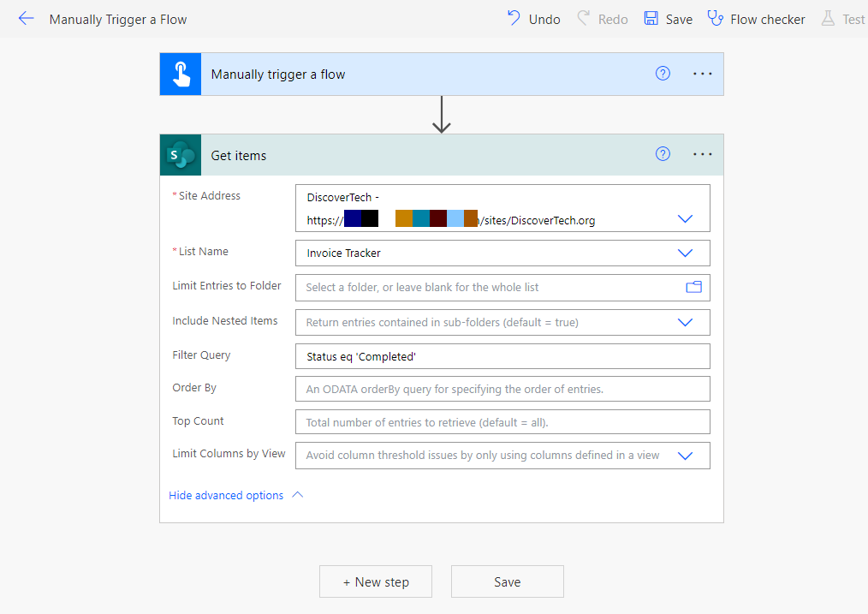Click the Order By input field
The width and height of the screenshot is (868, 614).
pos(502,390)
